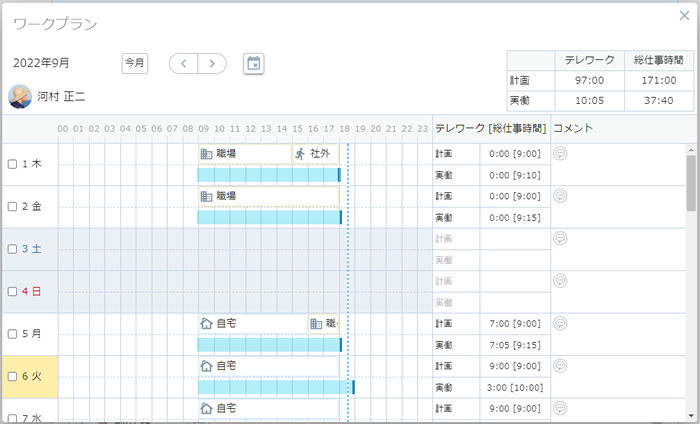
Task: Open comment icon for 6 火
Action: click(x=560, y=366)
